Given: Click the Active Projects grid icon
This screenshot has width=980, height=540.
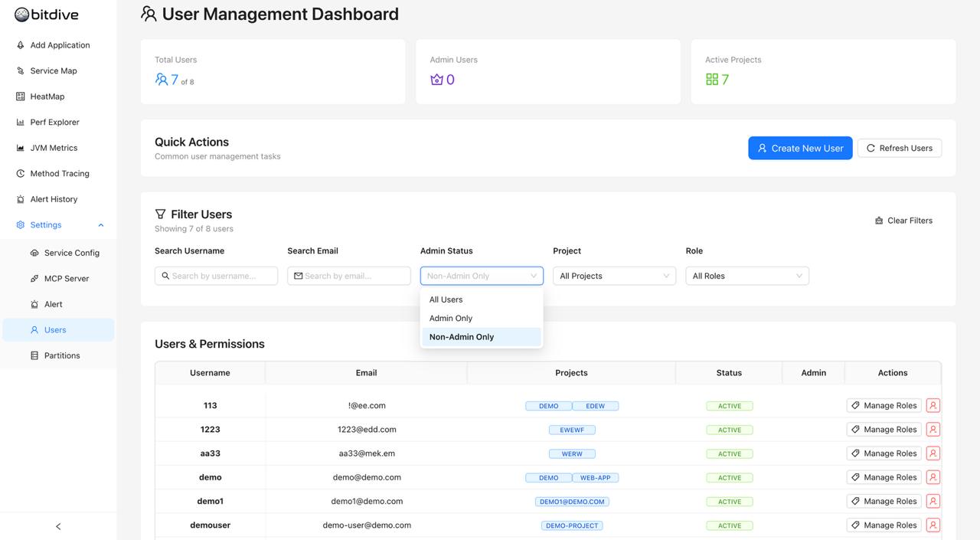Looking at the screenshot, I should (712, 80).
